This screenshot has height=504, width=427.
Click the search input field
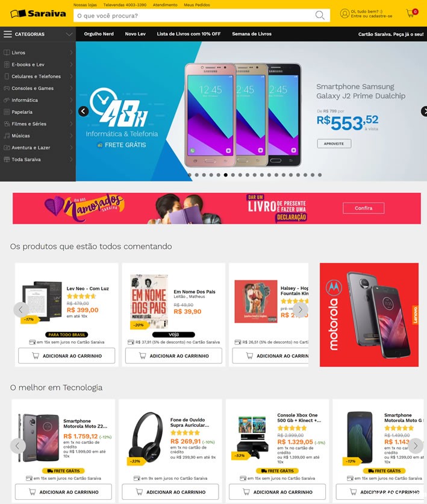click(x=193, y=16)
